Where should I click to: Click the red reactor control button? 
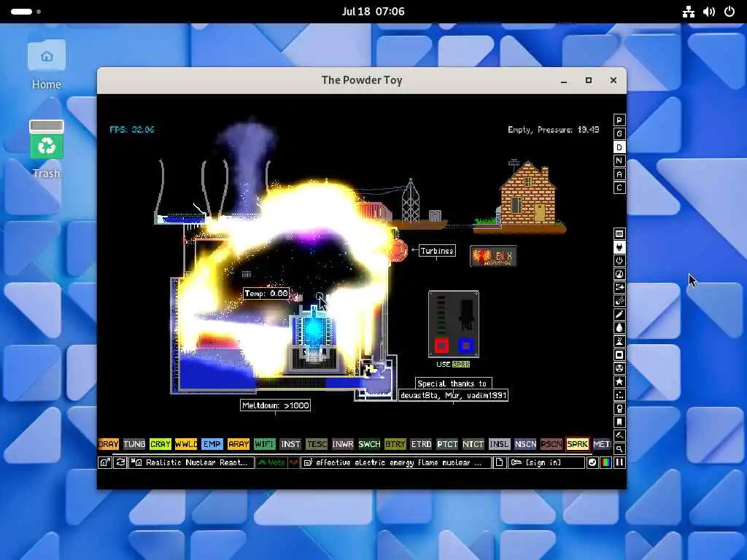click(441, 346)
